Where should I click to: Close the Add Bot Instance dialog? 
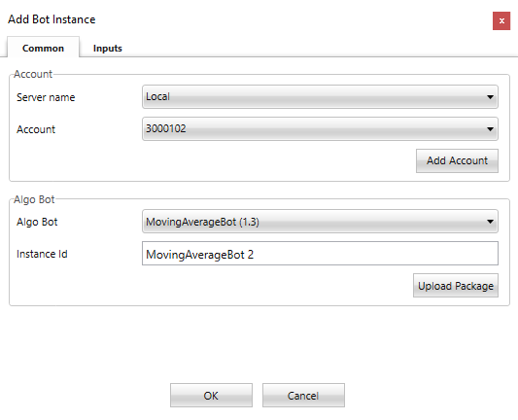[501, 20]
